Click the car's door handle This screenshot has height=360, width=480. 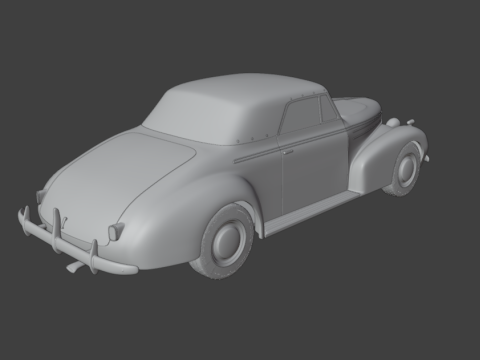coord(287,152)
